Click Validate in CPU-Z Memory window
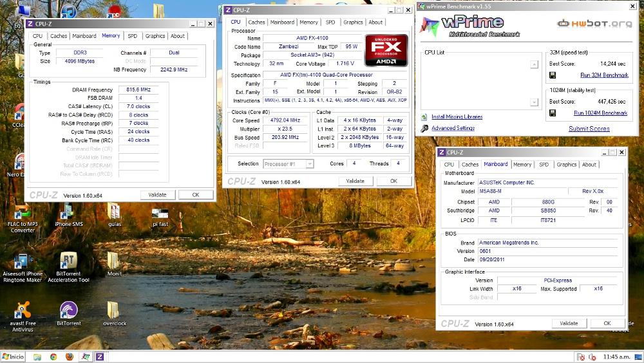 click(157, 195)
